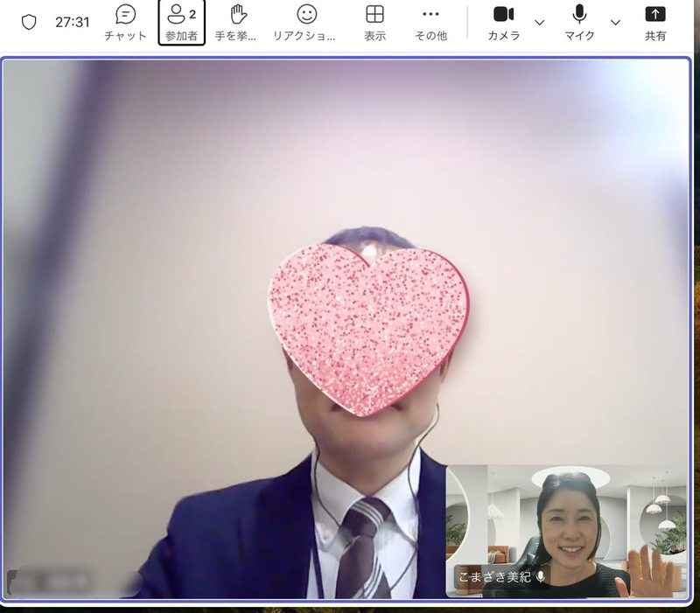The image size is (700, 613).
Task: Share your screen with 共有
Action: click(x=655, y=22)
